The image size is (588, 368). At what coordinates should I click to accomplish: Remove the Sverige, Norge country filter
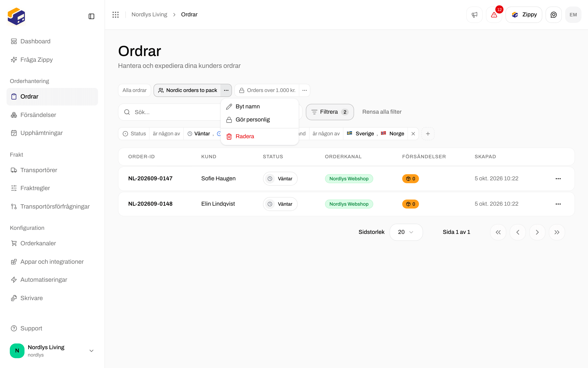coord(413,134)
